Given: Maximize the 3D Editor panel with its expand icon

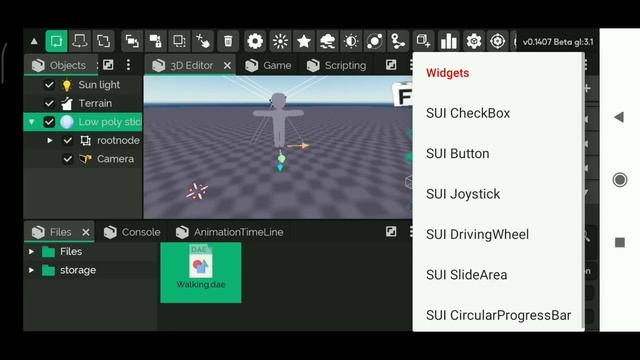Looking at the screenshot, I should 391,65.
